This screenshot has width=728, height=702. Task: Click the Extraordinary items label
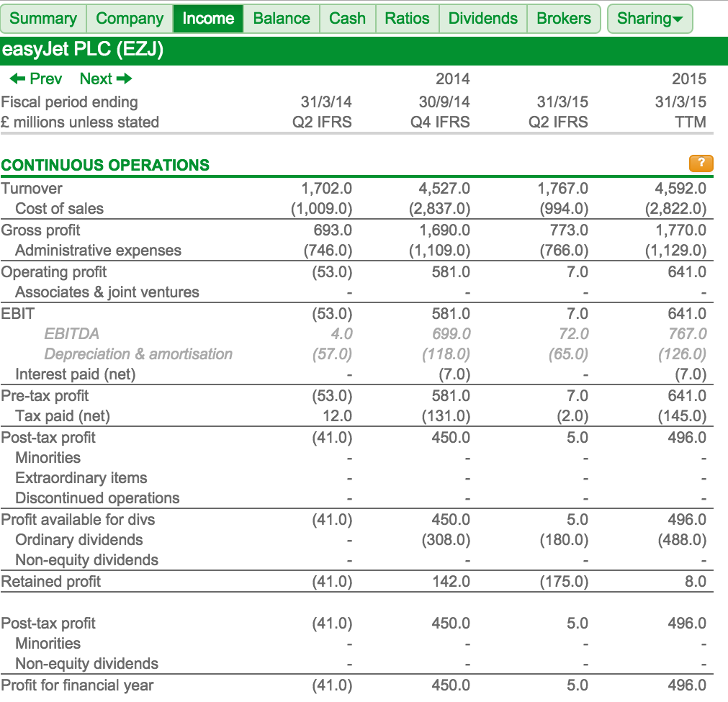tap(81, 478)
